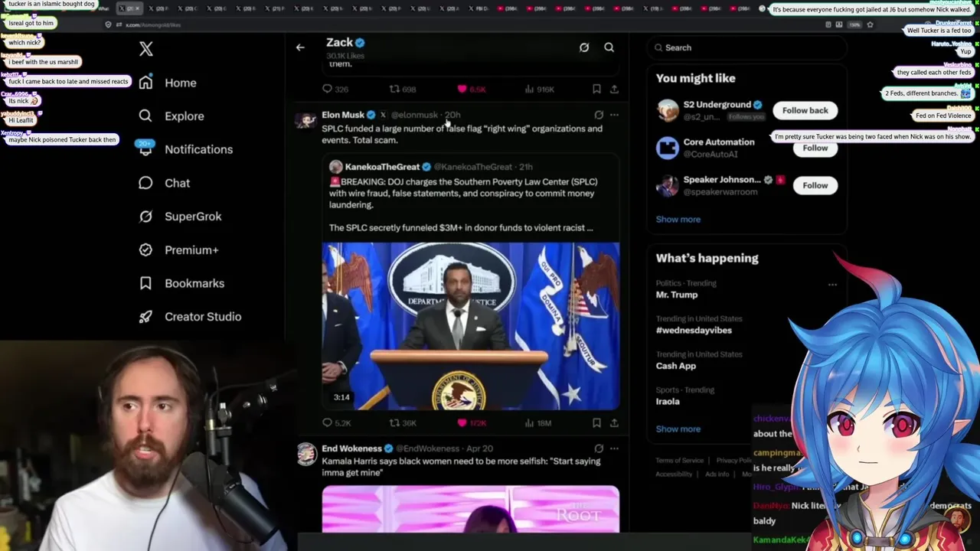Open S2 Underground profile avatar
980x551 pixels.
668,110
